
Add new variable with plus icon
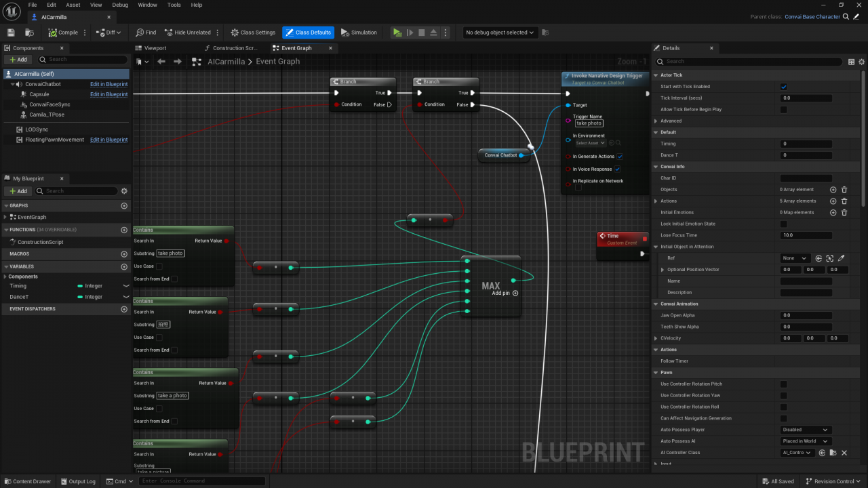coord(124,266)
